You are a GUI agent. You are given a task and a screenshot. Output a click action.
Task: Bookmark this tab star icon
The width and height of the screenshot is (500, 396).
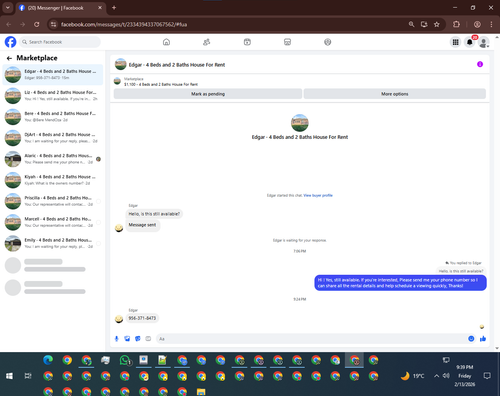437,24
